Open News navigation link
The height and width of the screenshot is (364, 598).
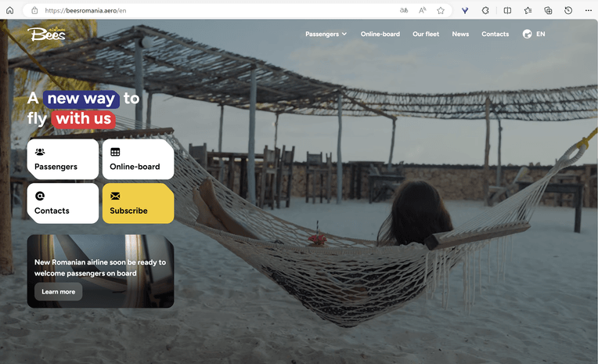click(x=460, y=34)
